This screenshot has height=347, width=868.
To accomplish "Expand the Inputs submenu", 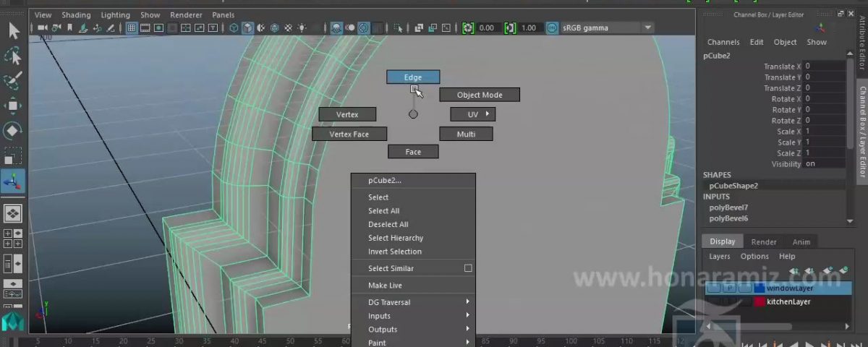I will point(413,316).
